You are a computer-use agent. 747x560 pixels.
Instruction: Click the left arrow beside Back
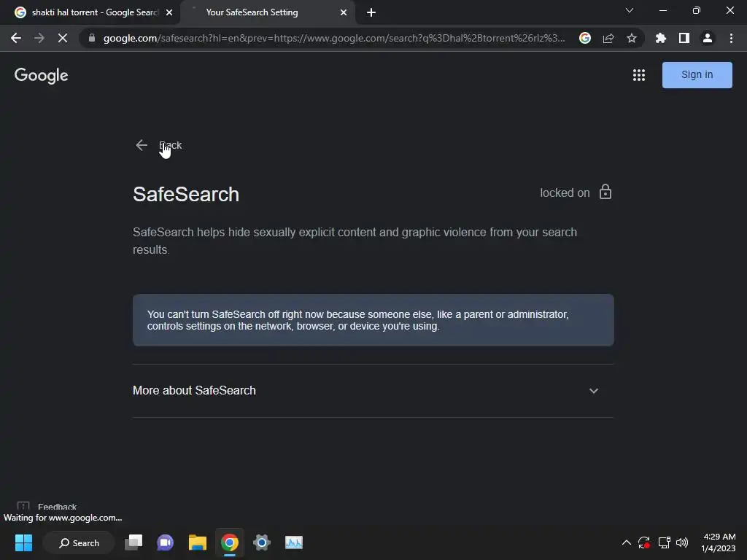(x=142, y=145)
